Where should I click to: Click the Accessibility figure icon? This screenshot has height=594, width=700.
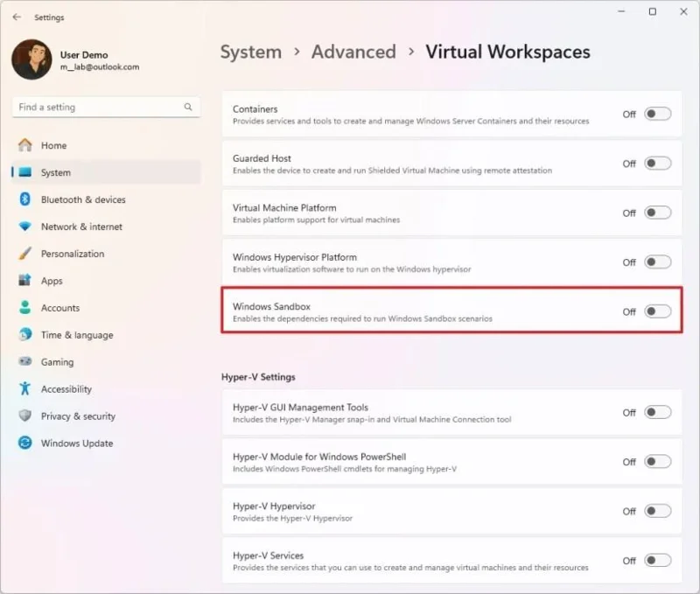(x=25, y=388)
